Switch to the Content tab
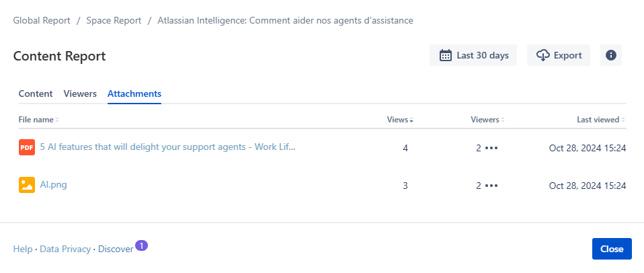Image resolution: width=644 pixels, height=273 pixels. (x=36, y=93)
